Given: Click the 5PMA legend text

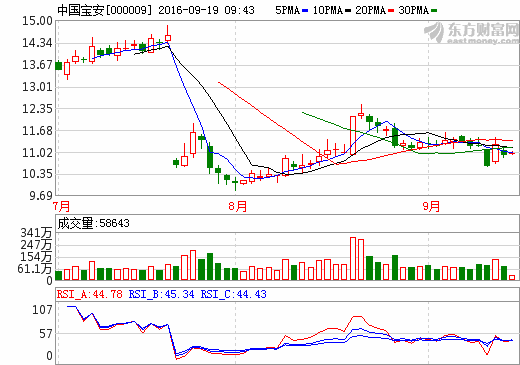Looking at the screenshot, I should [x=288, y=10].
